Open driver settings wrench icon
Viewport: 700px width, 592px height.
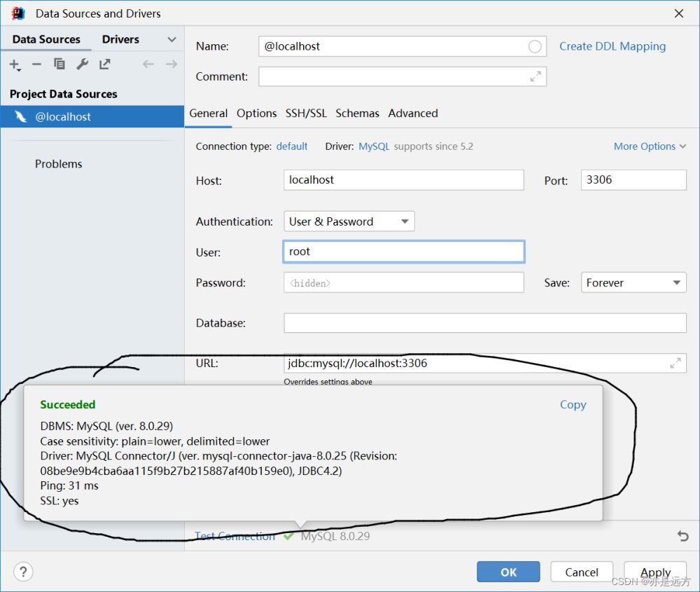pyautogui.click(x=82, y=64)
